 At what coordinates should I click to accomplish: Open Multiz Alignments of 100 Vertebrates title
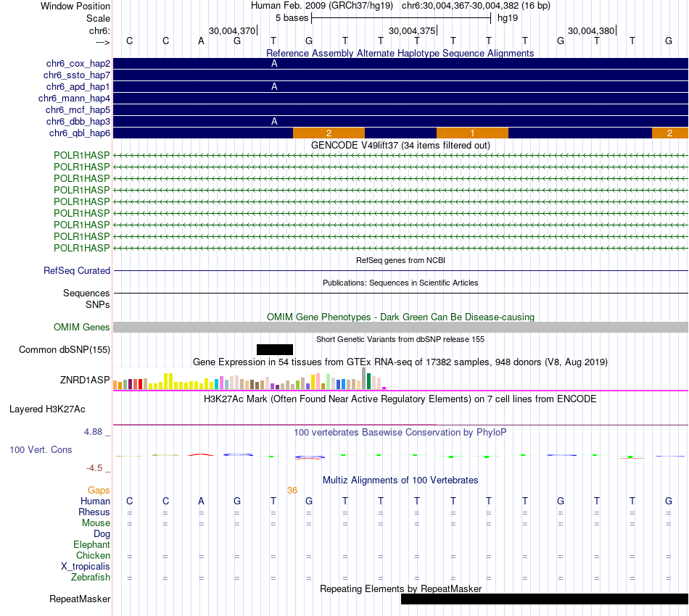(400, 480)
